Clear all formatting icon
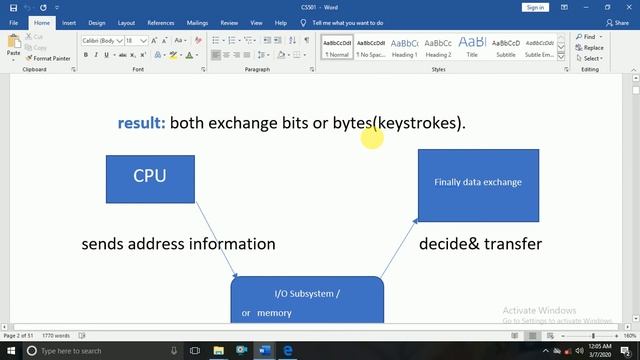Screen dimensions: 640x360 click(x=198, y=40)
